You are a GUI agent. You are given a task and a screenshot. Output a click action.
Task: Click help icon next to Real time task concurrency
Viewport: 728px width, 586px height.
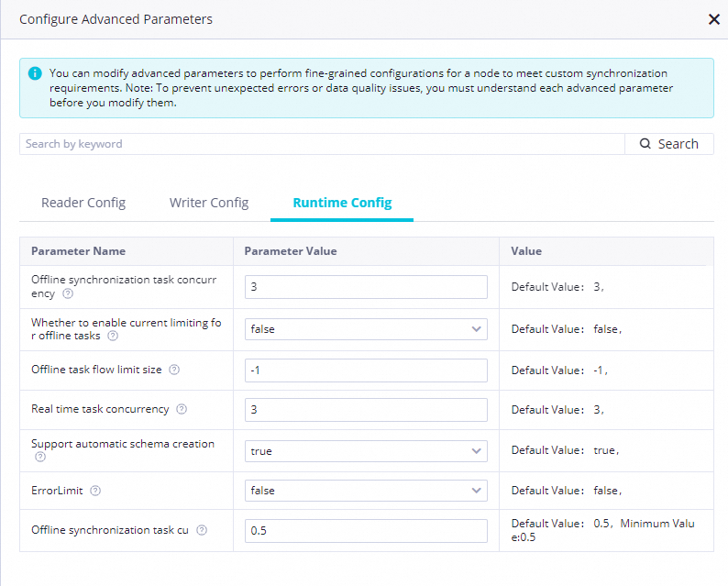pos(182,409)
